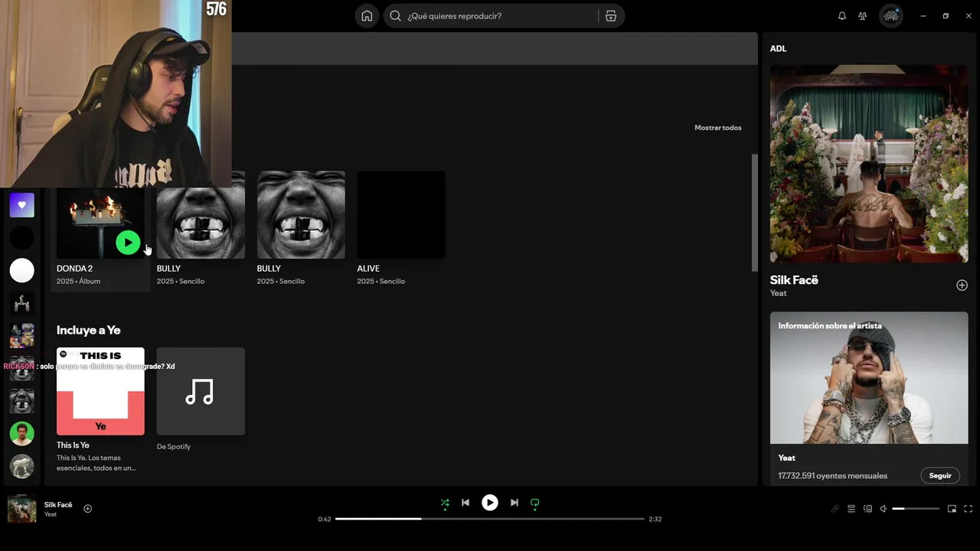Image resolution: width=980 pixels, height=551 pixels.
Task: Add Silk Facë to library in right panel
Action: 962,285
